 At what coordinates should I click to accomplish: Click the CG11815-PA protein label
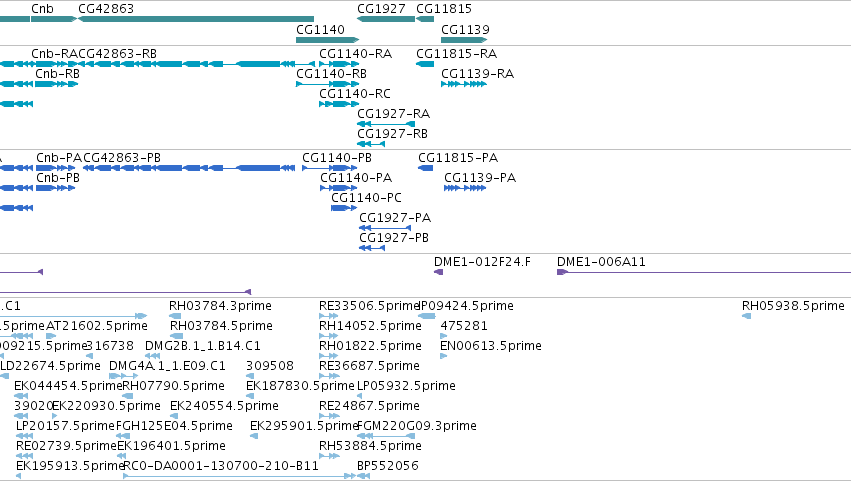coord(458,158)
